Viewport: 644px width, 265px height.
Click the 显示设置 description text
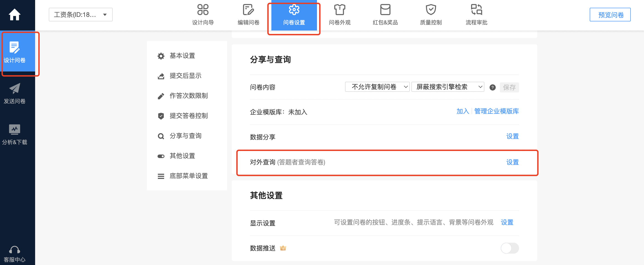pos(413,222)
